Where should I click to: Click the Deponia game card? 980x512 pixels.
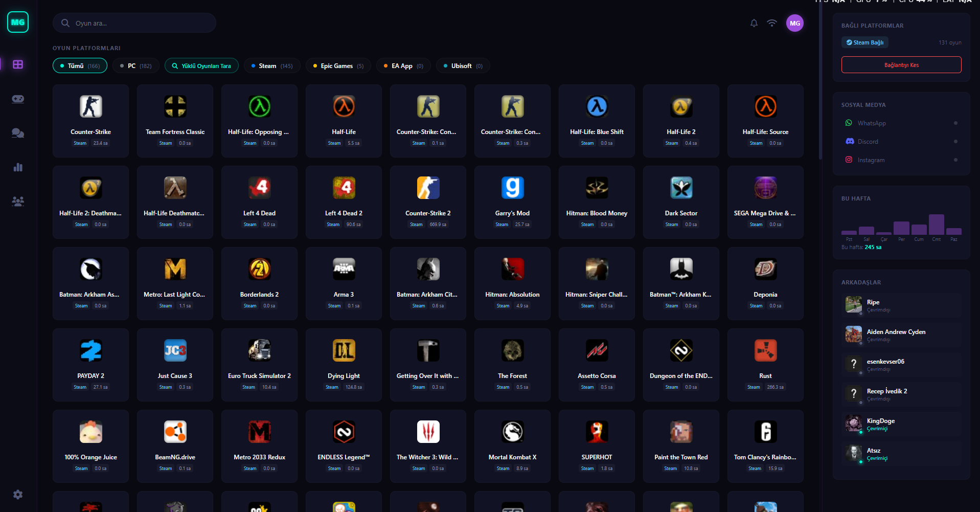pos(766,284)
